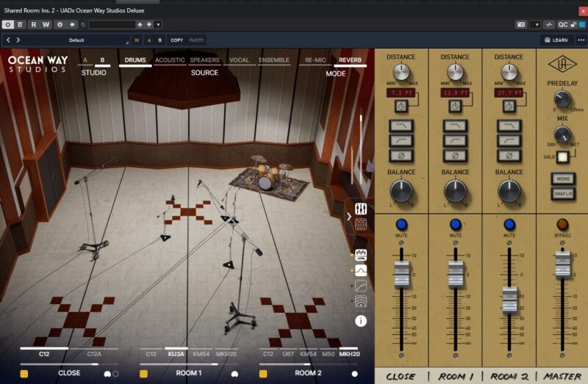Mute the CLOSE channel
The height and width of the screenshot is (384, 588).
(x=401, y=225)
